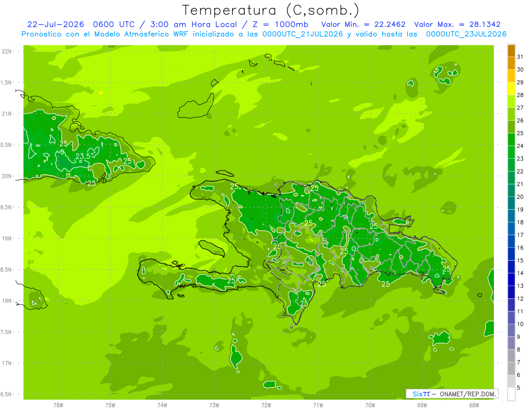Click the "Valor Min. = 22.2462" text
The height and width of the screenshot is (411, 532).
(364, 24)
